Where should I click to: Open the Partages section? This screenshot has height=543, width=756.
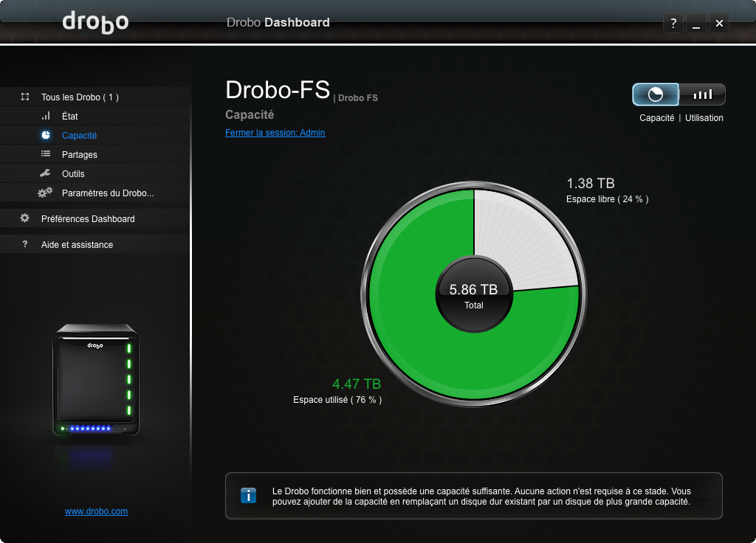80,155
